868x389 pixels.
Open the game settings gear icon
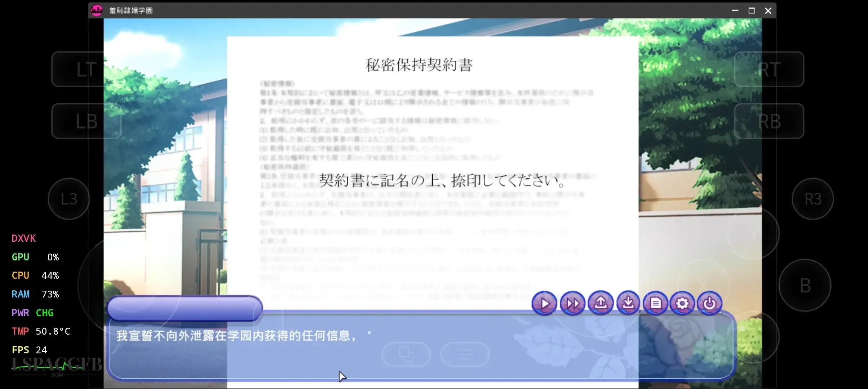(x=682, y=304)
